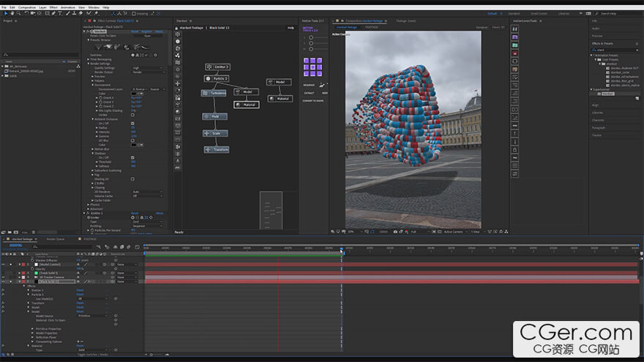The image size is (644, 362).
Task: Select the arrow Selection tool
Action: (x=6, y=14)
